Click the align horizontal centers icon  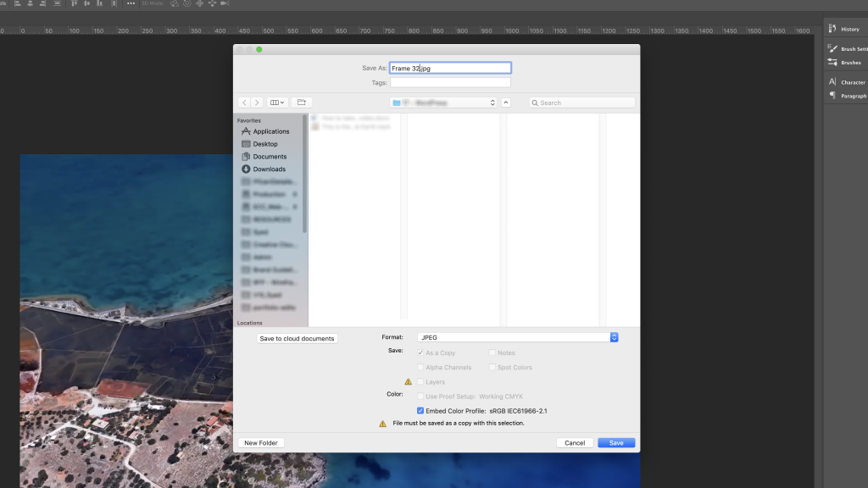(31, 3)
